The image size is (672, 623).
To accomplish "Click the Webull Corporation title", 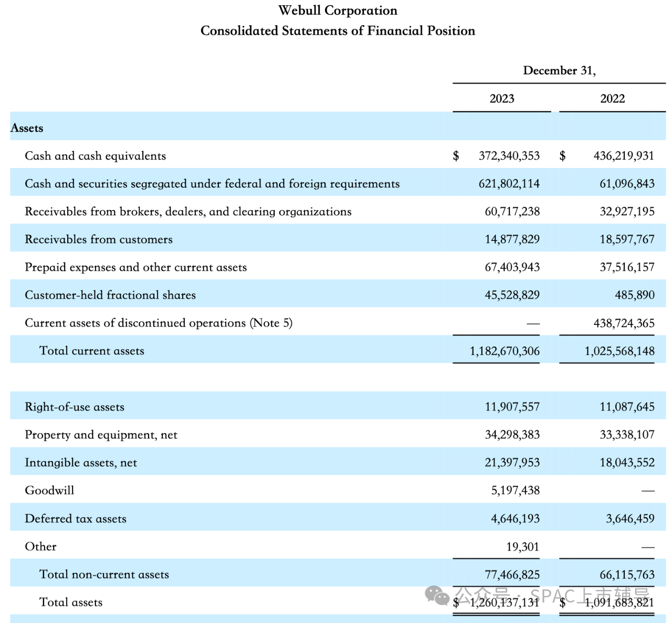I will 338,10.
